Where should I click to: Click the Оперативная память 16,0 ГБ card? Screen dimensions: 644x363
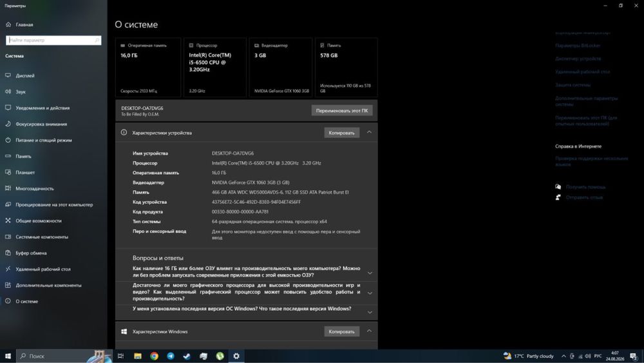[x=148, y=68]
